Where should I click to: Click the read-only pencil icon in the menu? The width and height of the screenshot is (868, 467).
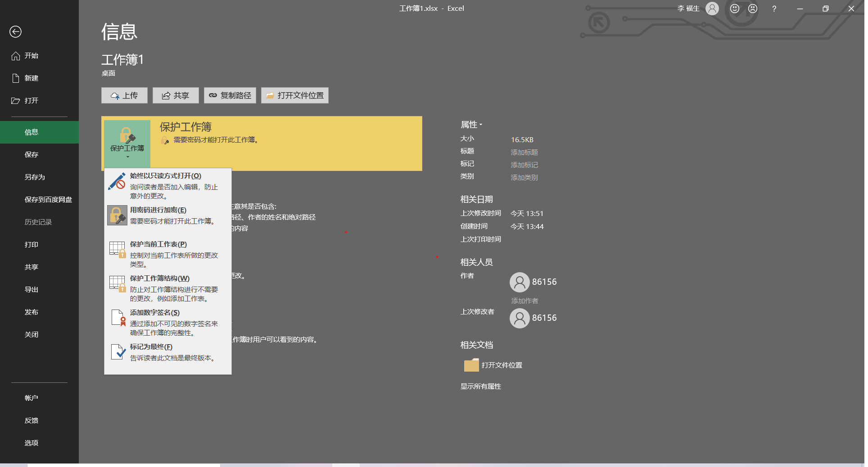[x=117, y=181]
